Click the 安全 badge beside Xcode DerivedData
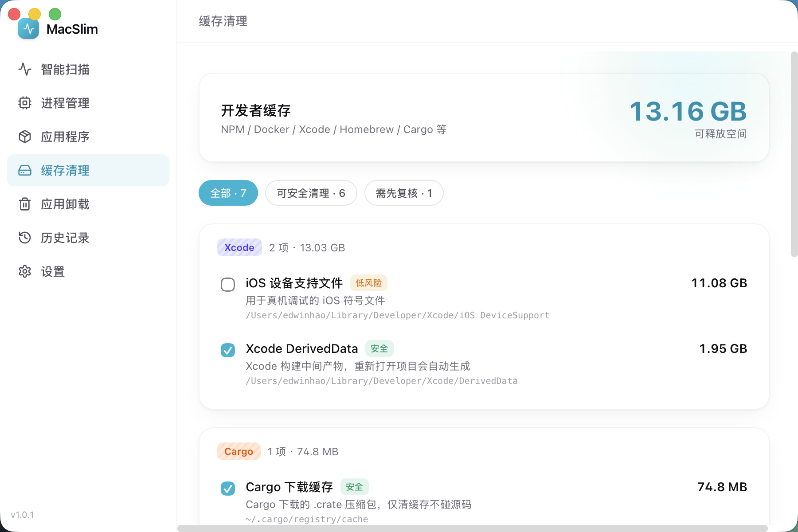Screen dimensions: 798x532 379,348
